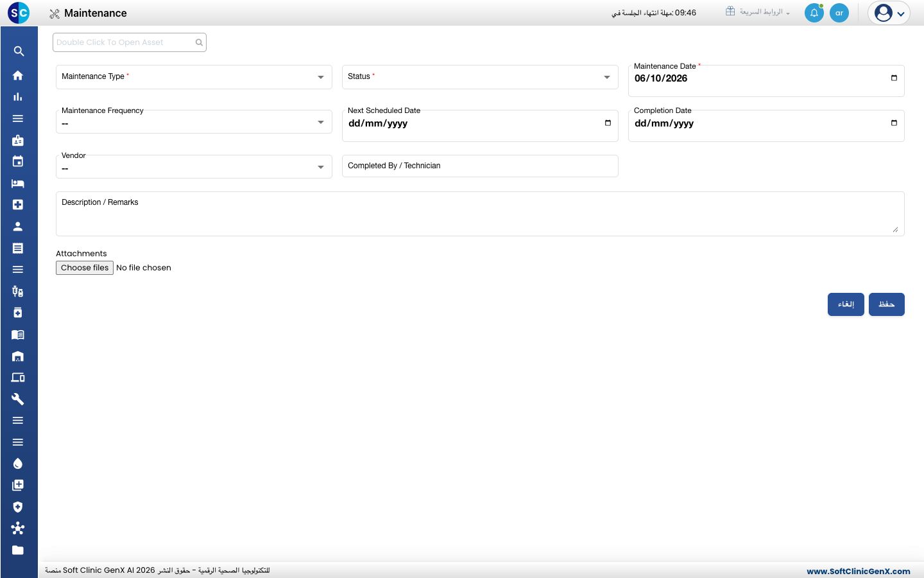This screenshot has width=924, height=578.
Task: Click the Completed By / Technician field
Action: click(x=480, y=166)
